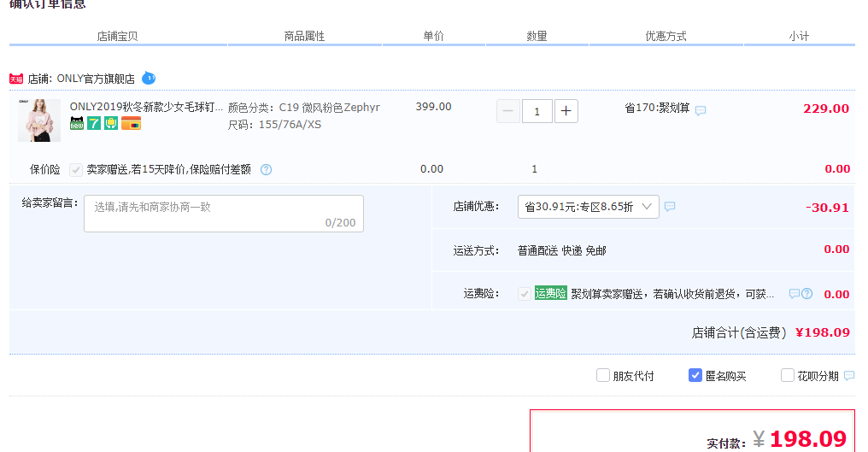Click the quantity input field showing 1

tap(537, 111)
